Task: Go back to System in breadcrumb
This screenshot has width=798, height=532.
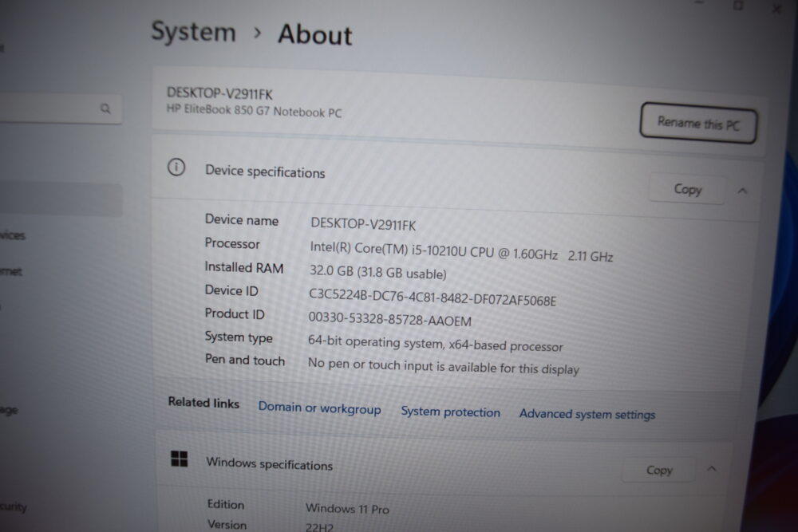Action: pos(193,32)
